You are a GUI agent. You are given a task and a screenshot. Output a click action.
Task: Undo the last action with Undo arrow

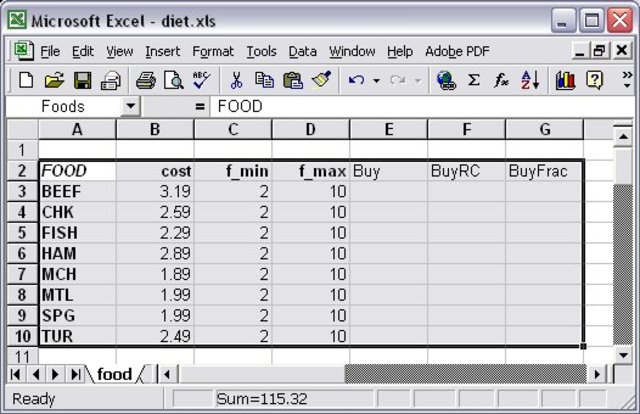click(x=356, y=80)
